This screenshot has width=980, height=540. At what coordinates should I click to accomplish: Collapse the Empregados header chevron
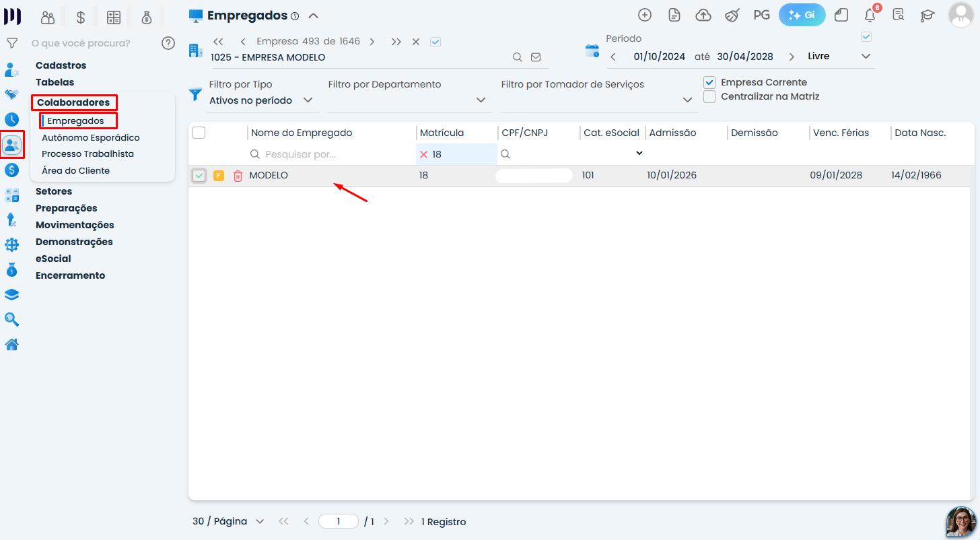313,15
